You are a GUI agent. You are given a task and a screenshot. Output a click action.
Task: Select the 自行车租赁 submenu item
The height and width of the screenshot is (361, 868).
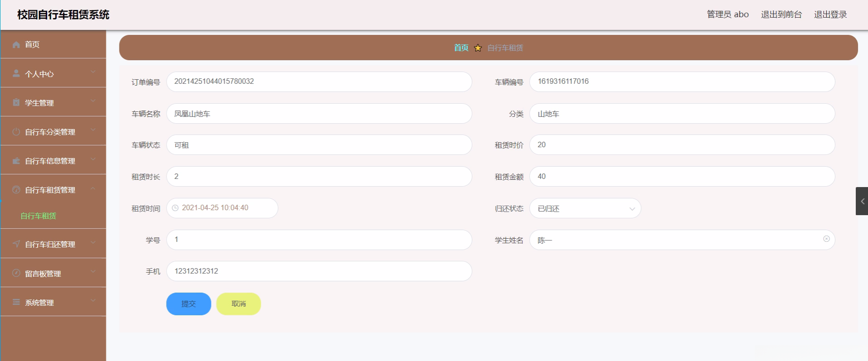[x=38, y=216]
